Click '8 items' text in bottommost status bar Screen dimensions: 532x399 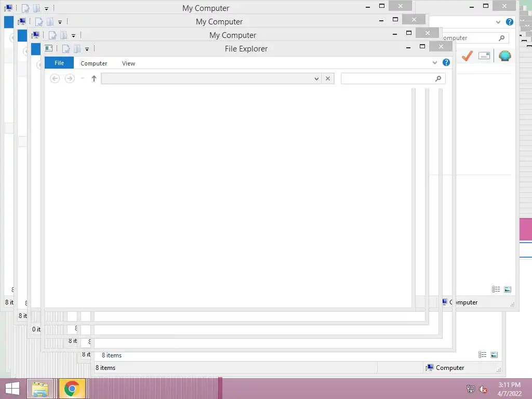(x=105, y=367)
